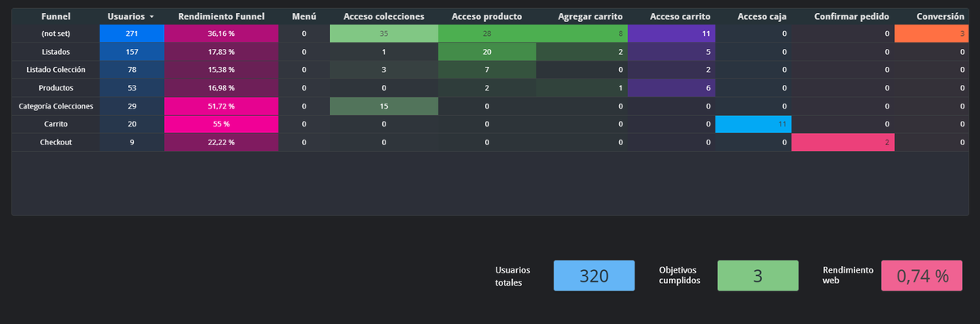Click the Objetivos cumplidos 3 scorecard
Screen dimensions: 980x324
758,276
